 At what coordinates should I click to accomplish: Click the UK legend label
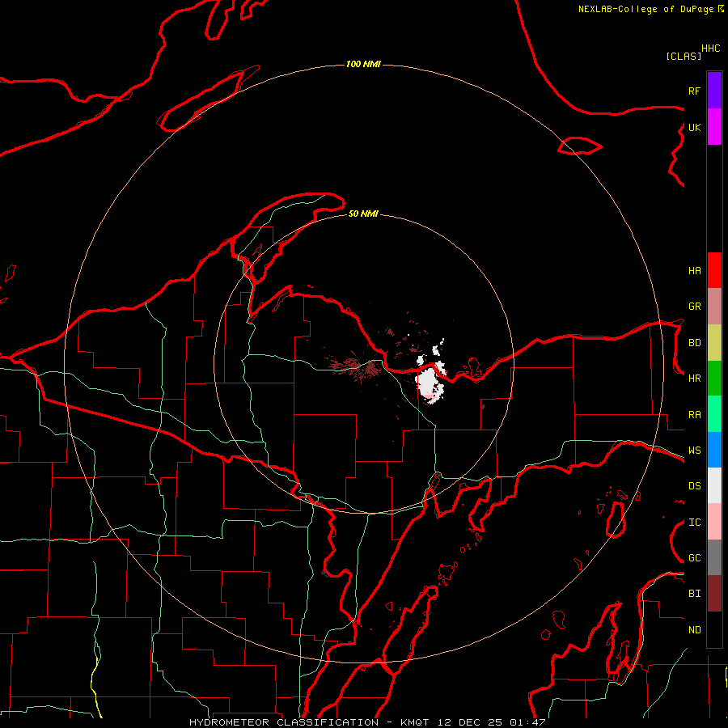(694, 127)
